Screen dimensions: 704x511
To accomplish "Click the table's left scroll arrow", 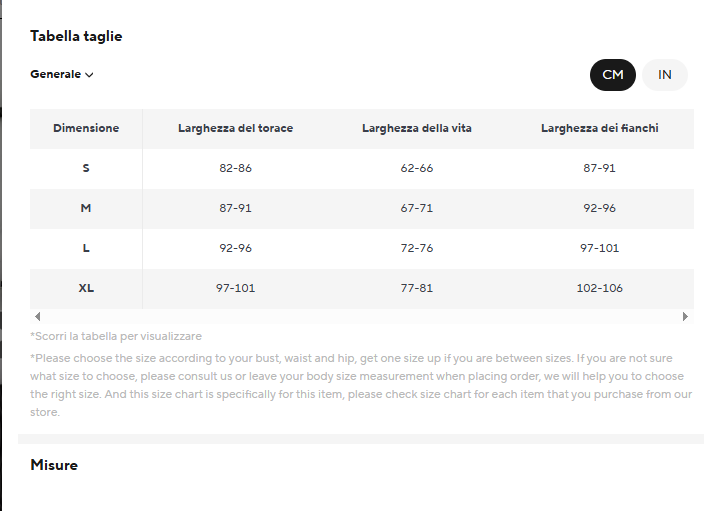I will pyautogui.click(x=38, y=317).
